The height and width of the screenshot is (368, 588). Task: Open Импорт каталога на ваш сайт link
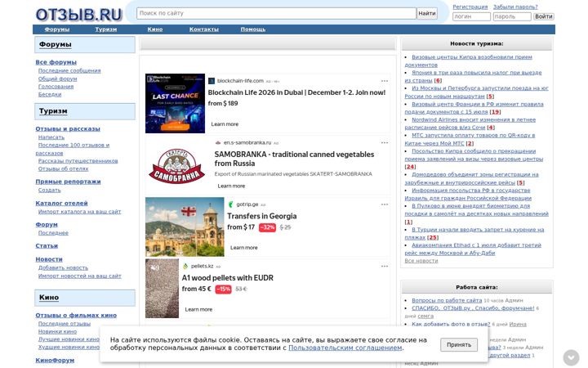(79, 212)
